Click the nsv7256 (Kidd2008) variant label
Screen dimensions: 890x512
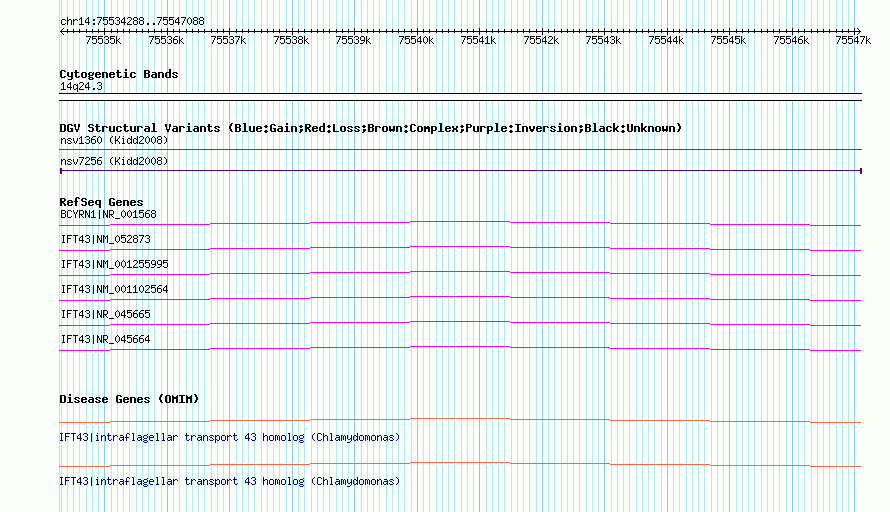[x=114, y=161]
